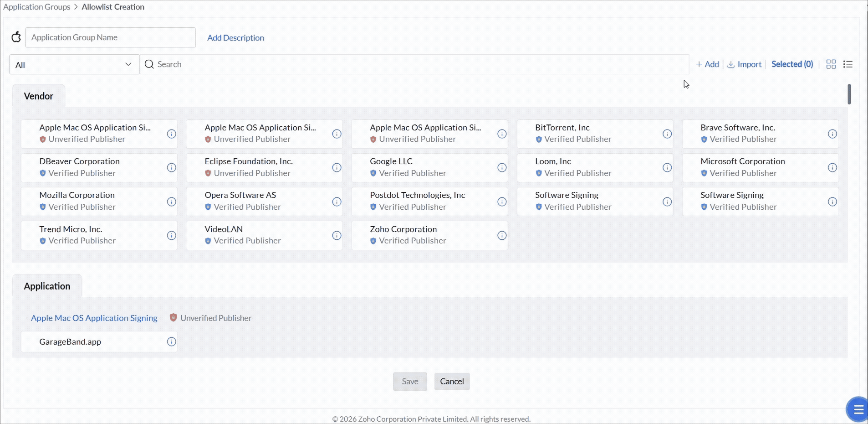Image resolution: width=868 pixels, height=424 pixels.
Task: Show Selected (0) items
Action: [x=792, y=64]
